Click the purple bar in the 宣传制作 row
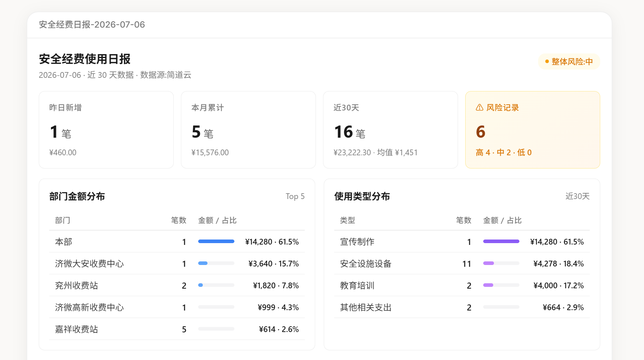644x360 pixels. tap(501, 241)
